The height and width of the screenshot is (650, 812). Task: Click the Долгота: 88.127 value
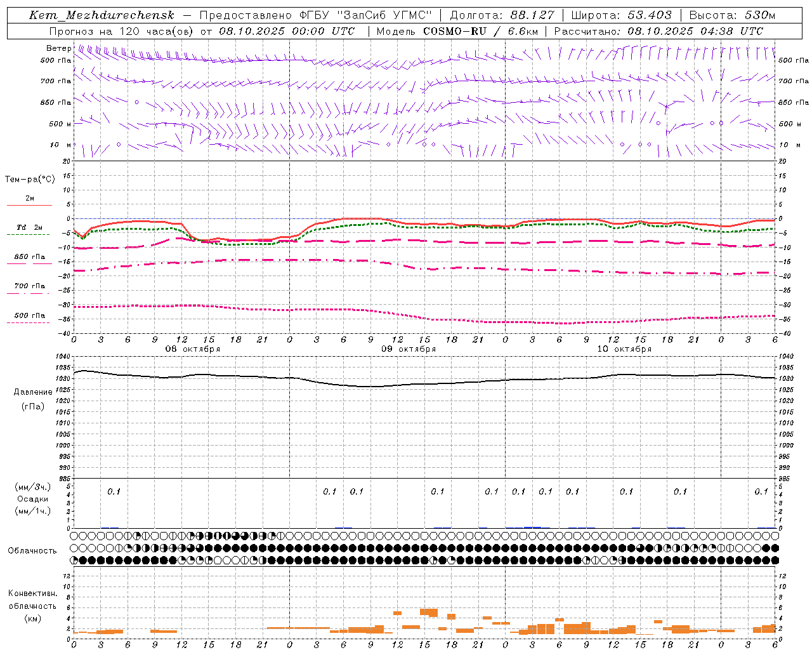tap(502, 15)
